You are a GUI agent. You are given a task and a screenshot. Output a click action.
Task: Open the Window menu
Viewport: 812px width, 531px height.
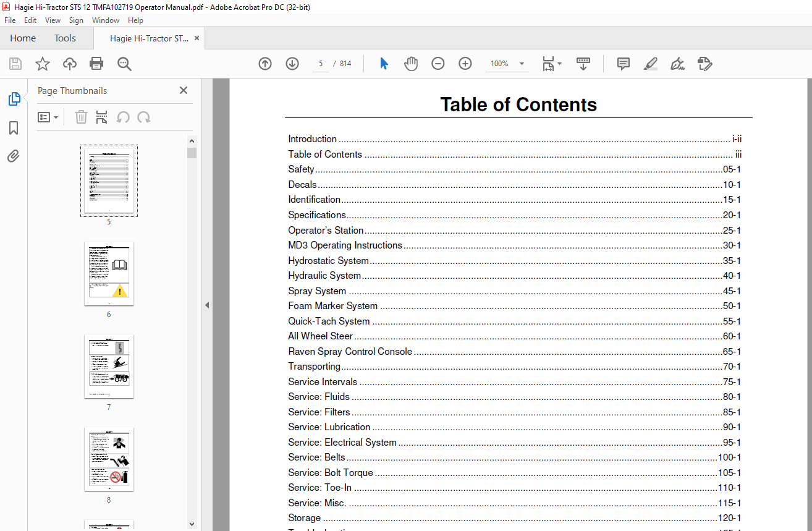click(x=106, y=20)
